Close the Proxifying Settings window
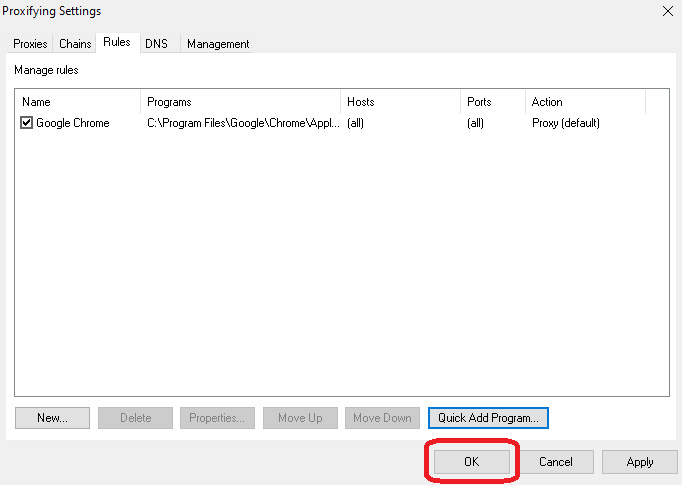Screen dimensions: 682x485 667,11
